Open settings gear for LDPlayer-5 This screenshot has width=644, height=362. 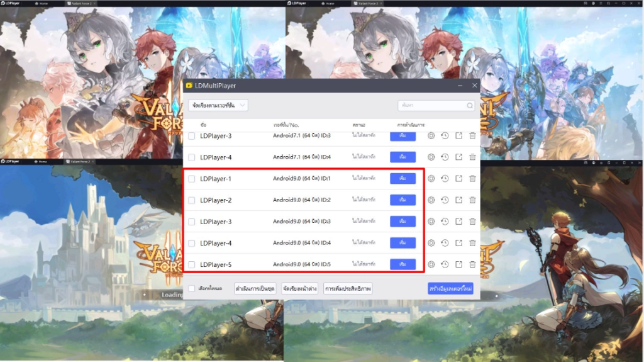coord(431,264)
